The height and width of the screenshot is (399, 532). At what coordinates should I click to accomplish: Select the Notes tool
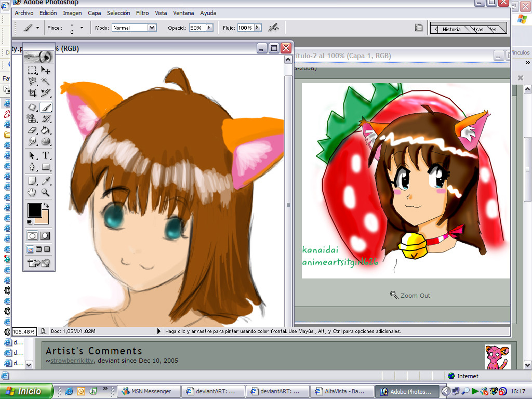[32, 181]
